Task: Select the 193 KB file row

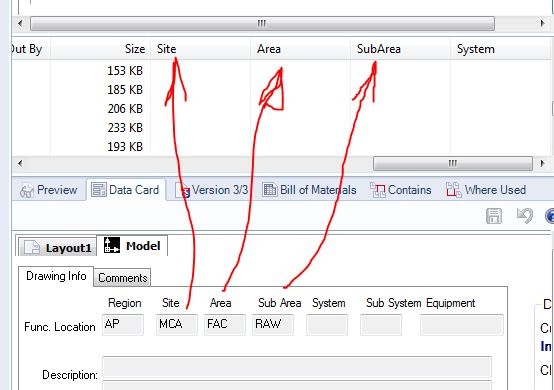Action: click(281, 146)
